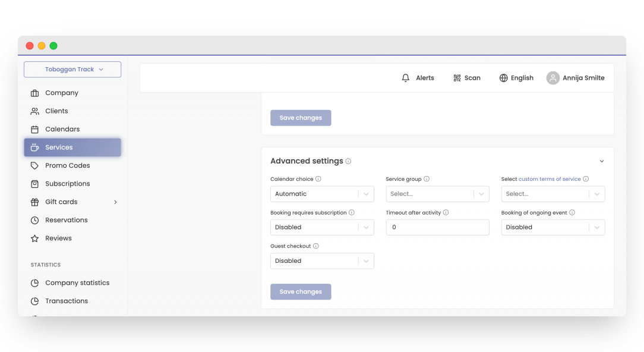Click the Promo Codes tag icon
644x352 pixels.
34,165
